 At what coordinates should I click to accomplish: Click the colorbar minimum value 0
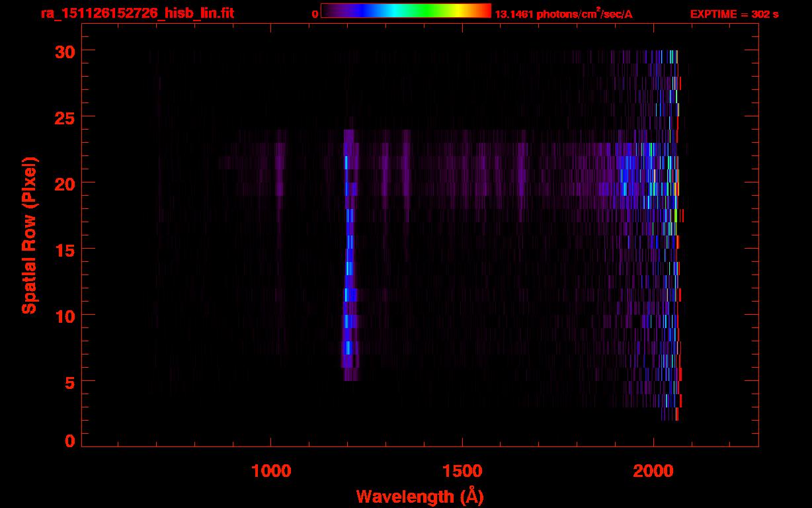tap(315, 14)
